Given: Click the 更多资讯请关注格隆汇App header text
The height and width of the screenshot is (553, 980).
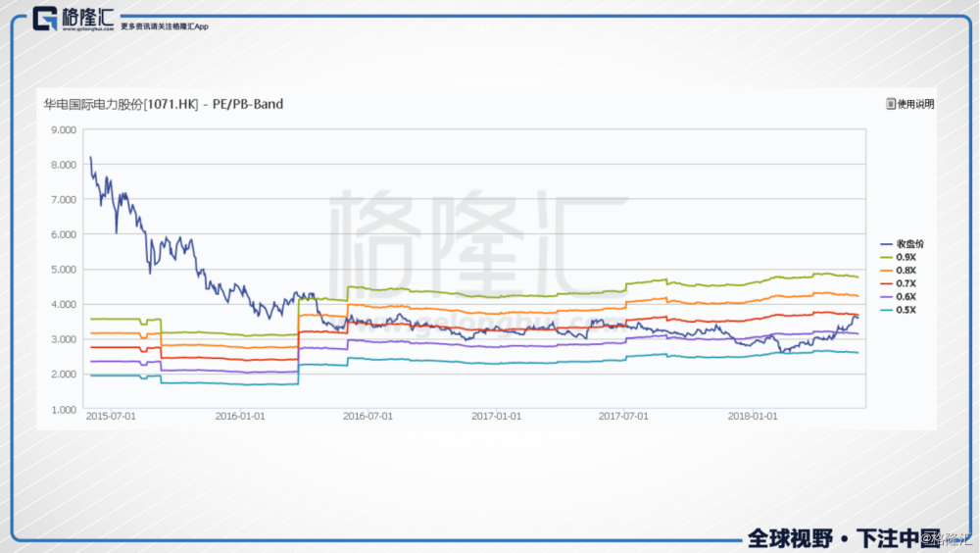Looking at the screenshot, I should coord(165,26).
